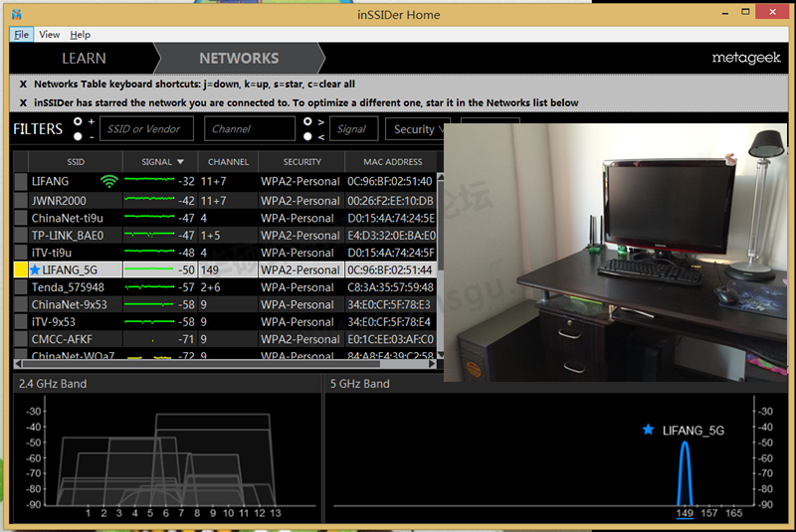Click the 2.4 GHz Band panel title

click(x=53, y=384)
